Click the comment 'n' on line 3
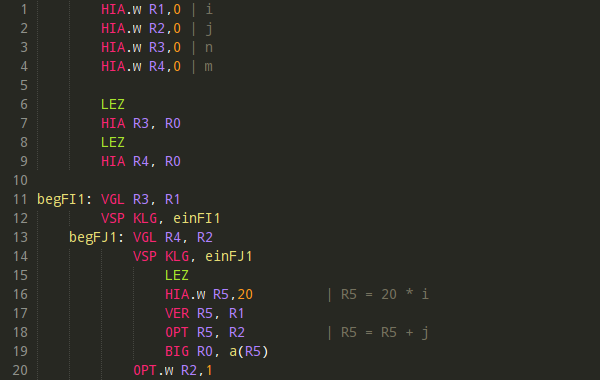The width and height of the screenshot is (600, 380). [x=209, y=47]
